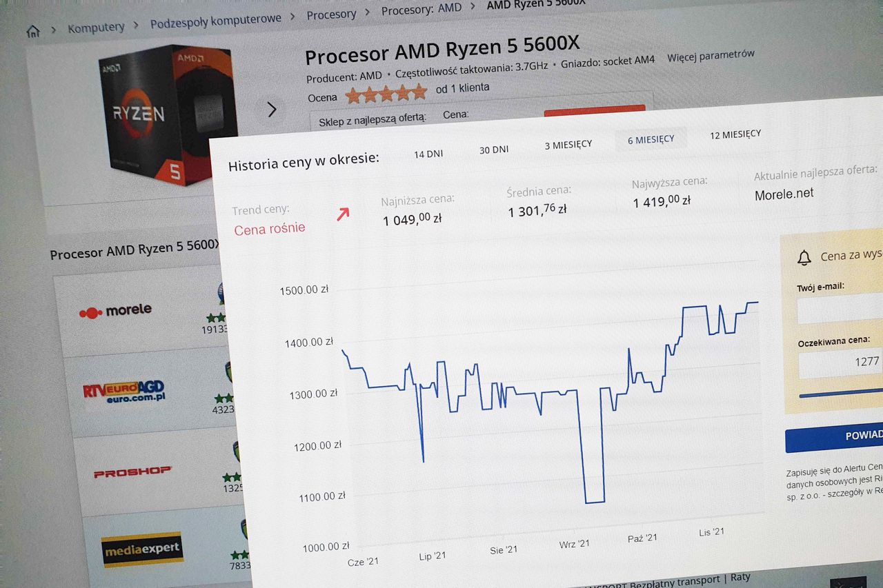Go to Procesory breadcrumb category
The height and width of the screenshot is (588, 883).
coord(331,14)
